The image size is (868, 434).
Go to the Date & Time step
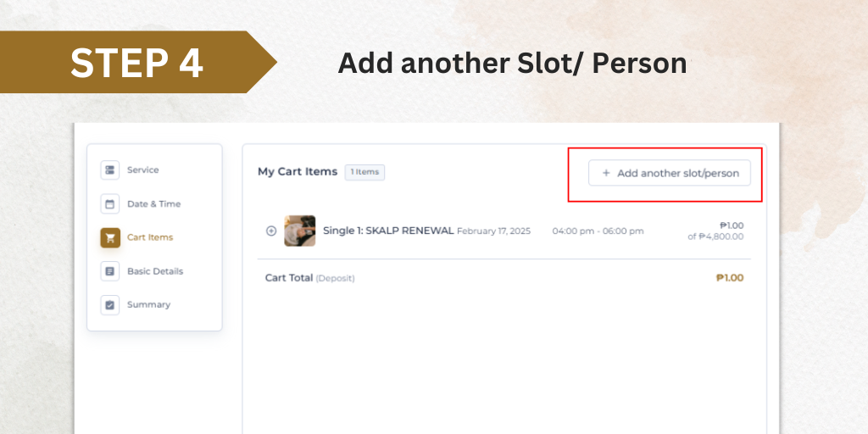pos(154,203)
